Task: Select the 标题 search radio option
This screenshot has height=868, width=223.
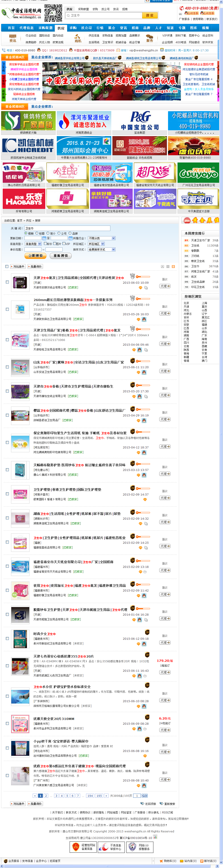Action: [x=37, y=233]
